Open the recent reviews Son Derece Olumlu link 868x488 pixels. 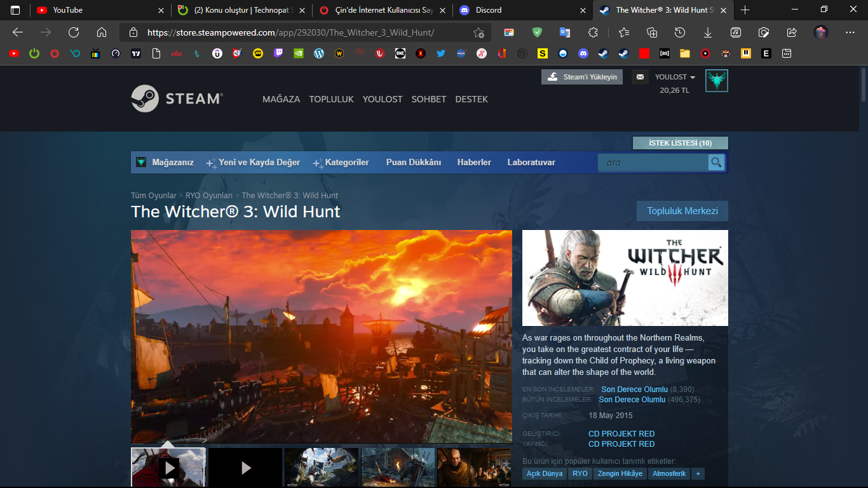[x=635, y=390]
